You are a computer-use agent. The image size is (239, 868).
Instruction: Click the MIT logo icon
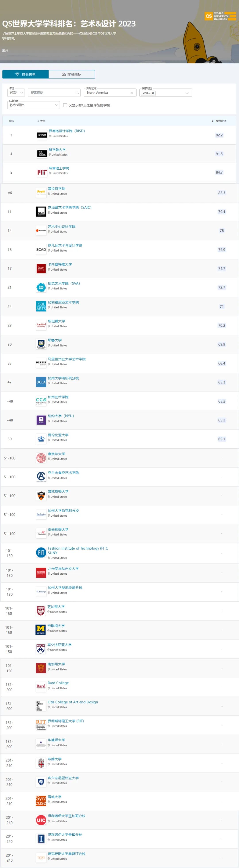click(42, 172)
